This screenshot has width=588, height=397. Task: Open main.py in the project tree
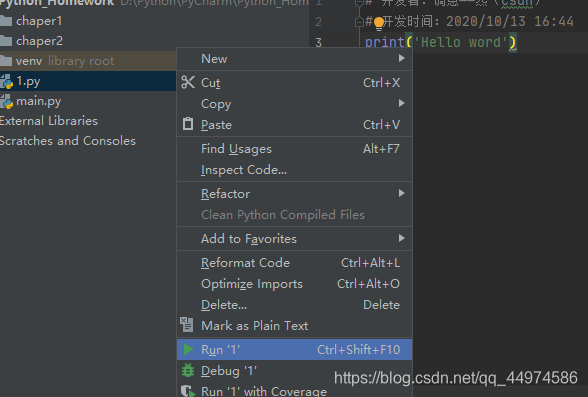(88, 101)
